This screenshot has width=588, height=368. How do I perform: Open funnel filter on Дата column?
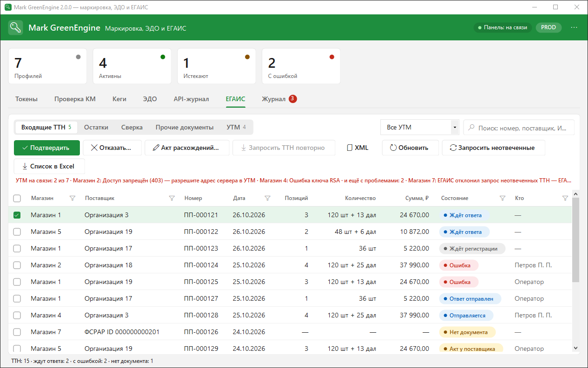[268, 198]
